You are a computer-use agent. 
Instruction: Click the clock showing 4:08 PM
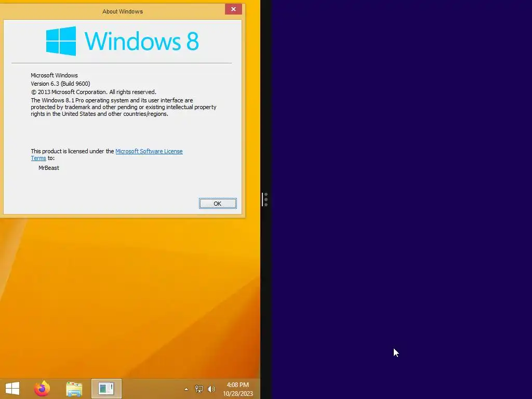click(x=237, y=385)
